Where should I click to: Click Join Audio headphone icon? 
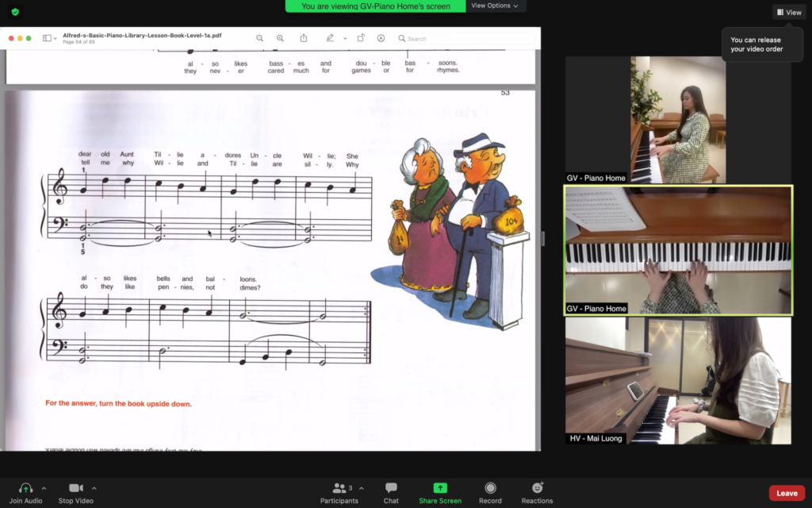click(x=25, y=488)
